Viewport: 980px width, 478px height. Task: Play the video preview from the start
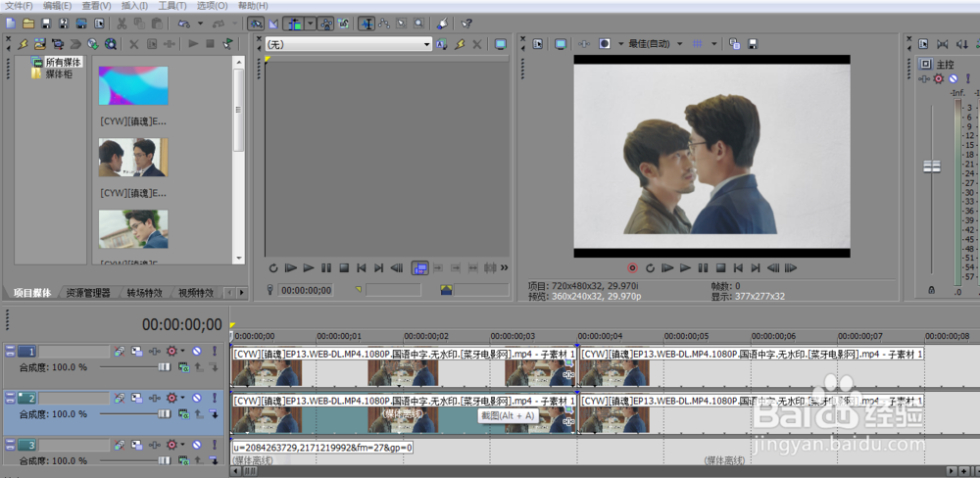(668, 268)
